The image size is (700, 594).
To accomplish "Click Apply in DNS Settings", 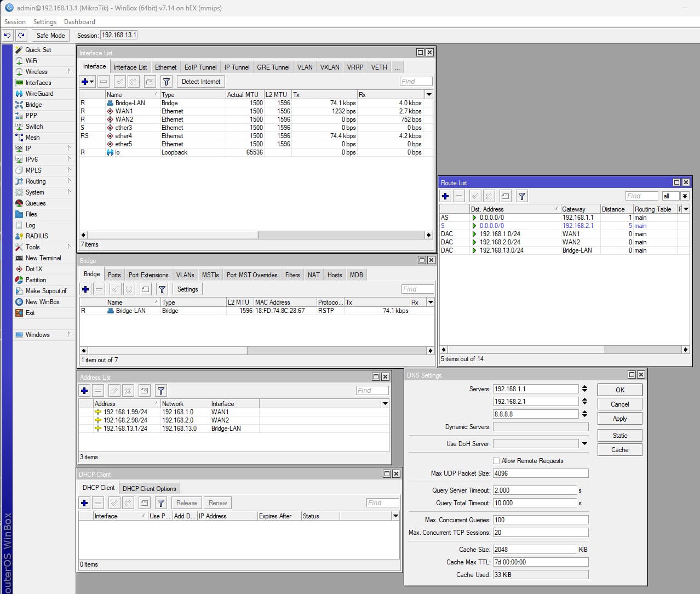I will [619, 419].
